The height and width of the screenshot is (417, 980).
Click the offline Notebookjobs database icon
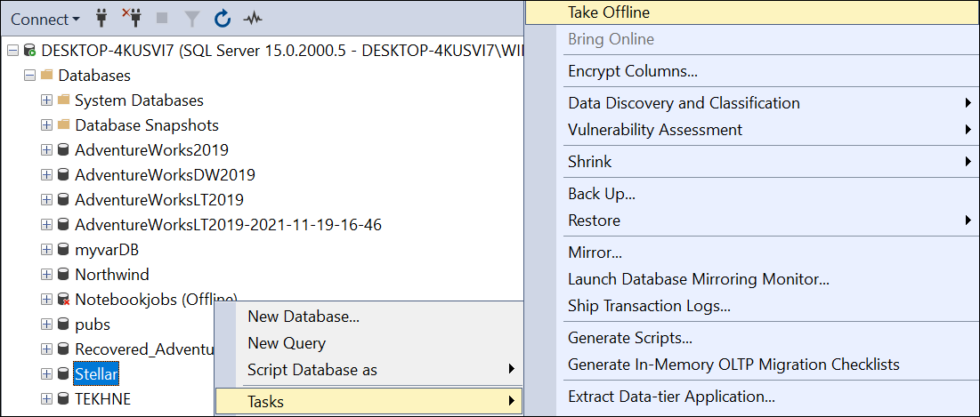point(64,300)
